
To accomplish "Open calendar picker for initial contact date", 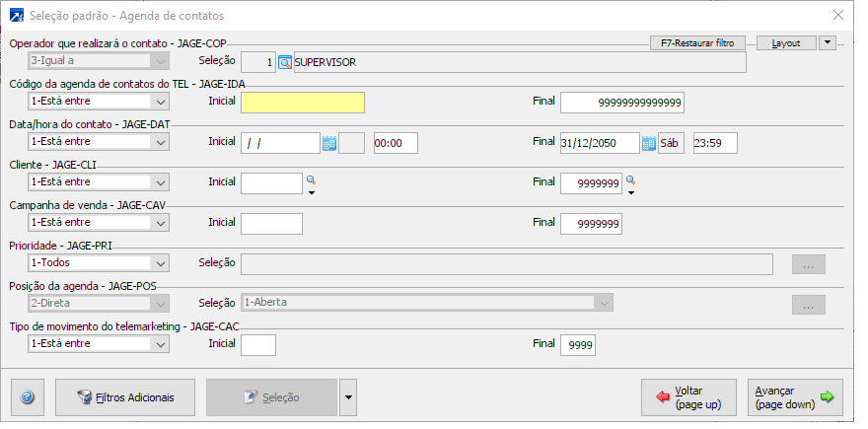I will [328, 143].
